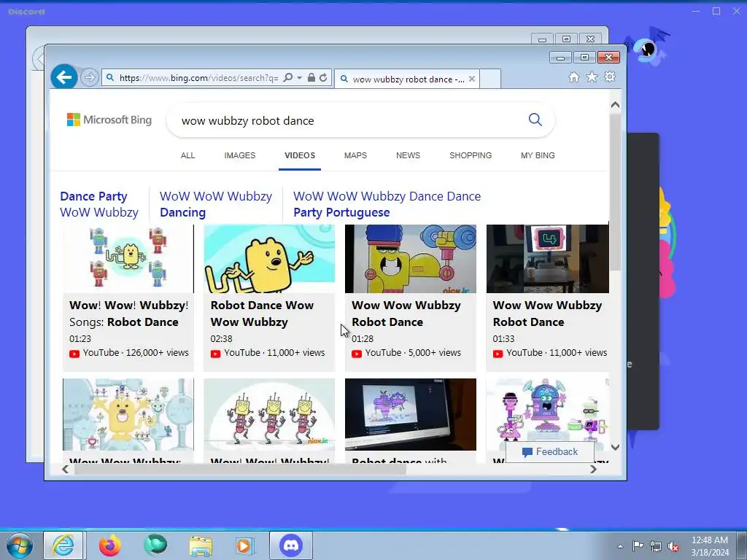Click the vertical scrollbar up arrow

click(x=615, y=105)
